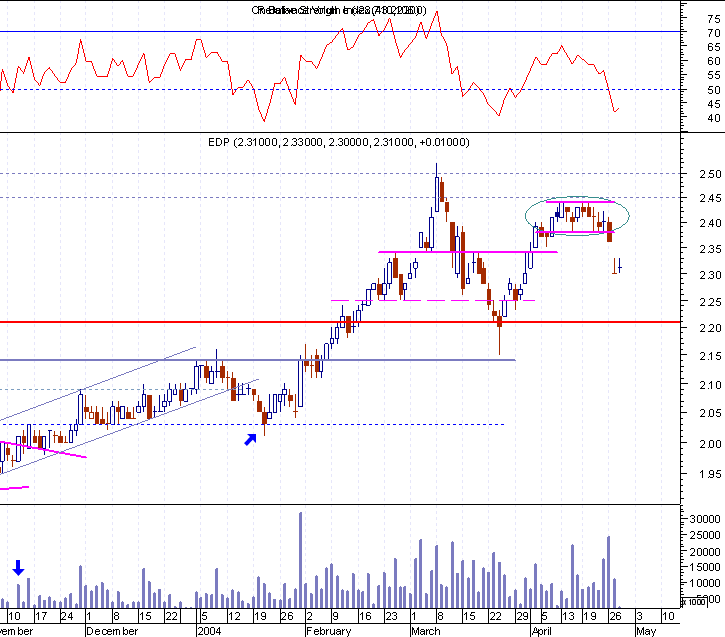The width and height of the screenshot is (725, 637).
Task: Click the RSI axis value 45
Action: (x=713, y=104)
